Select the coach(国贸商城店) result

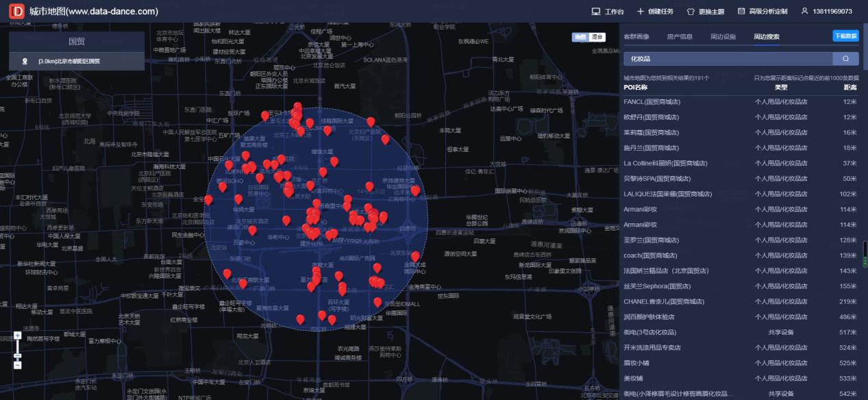741,255
